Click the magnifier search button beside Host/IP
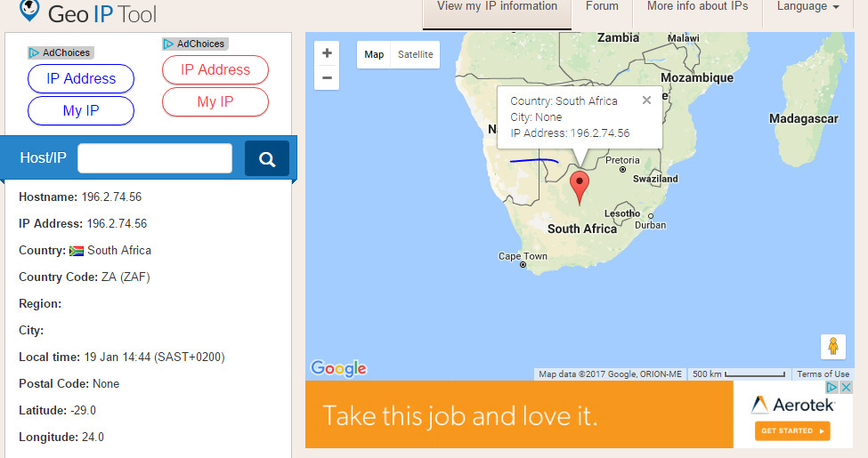The image size is (868, 458). point(267,159)
